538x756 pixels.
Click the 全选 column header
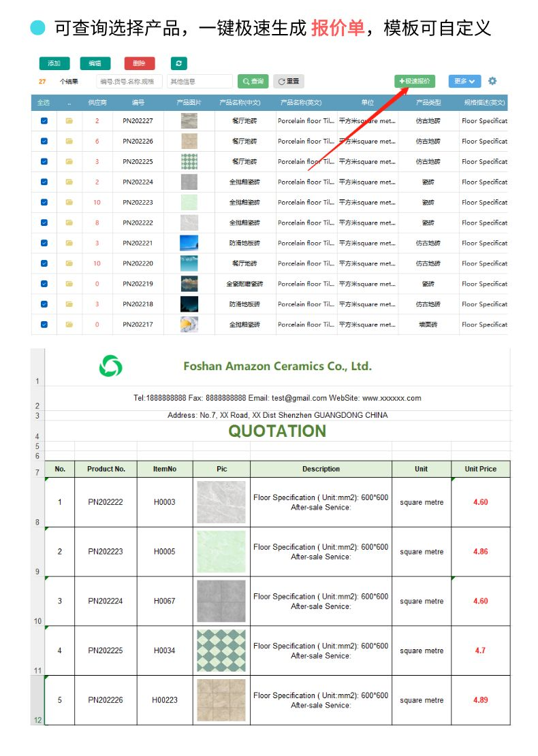pyautogui.click(x=44, y=103)
